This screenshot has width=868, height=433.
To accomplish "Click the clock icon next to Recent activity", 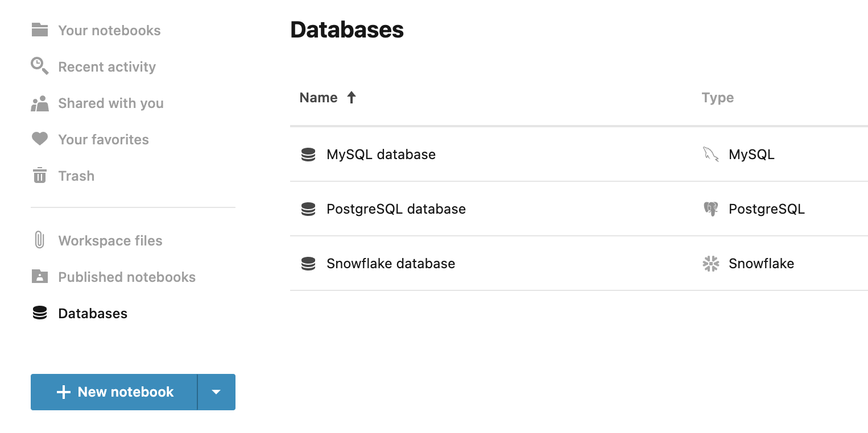I will 39,66.
